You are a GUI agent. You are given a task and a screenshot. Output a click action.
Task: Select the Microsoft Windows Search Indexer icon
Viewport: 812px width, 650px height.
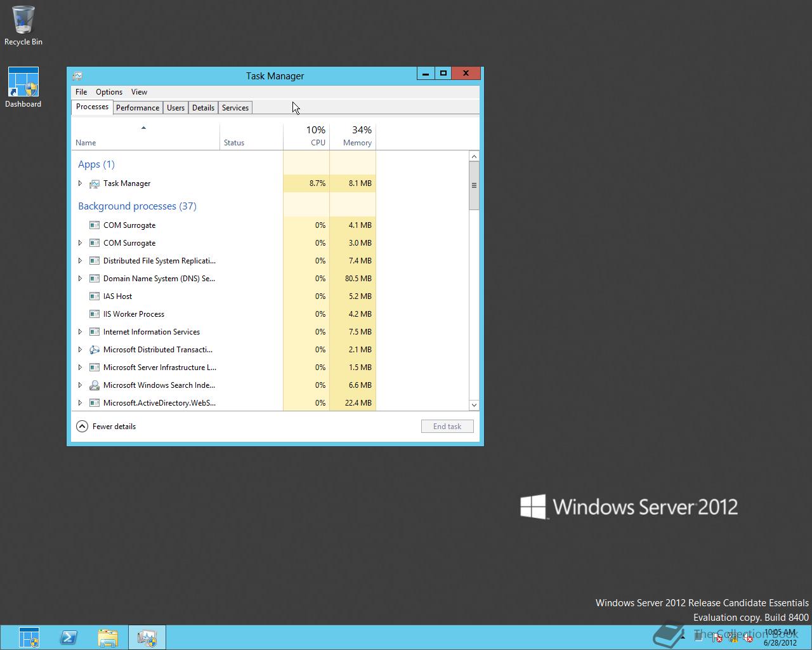(x=95, y=385)
